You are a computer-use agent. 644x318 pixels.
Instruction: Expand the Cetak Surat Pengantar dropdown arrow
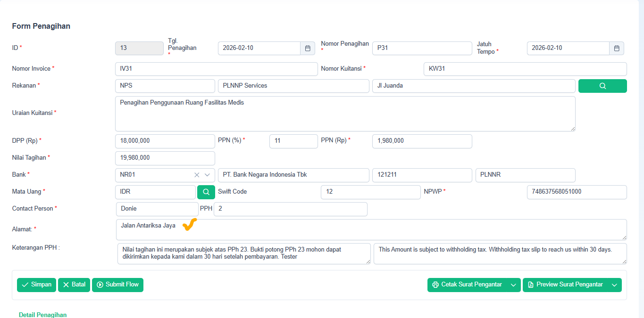(x=514, y=285)
